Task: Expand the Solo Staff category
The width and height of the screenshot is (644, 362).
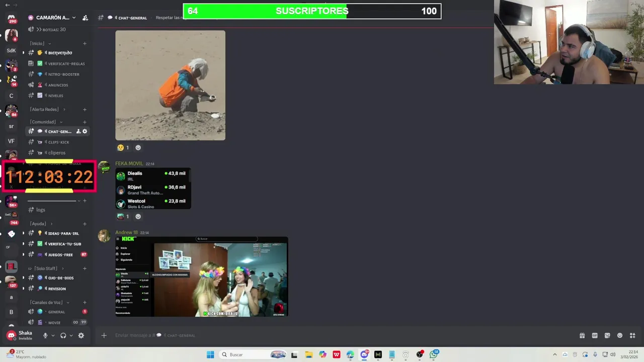Action: pos(46,268)
